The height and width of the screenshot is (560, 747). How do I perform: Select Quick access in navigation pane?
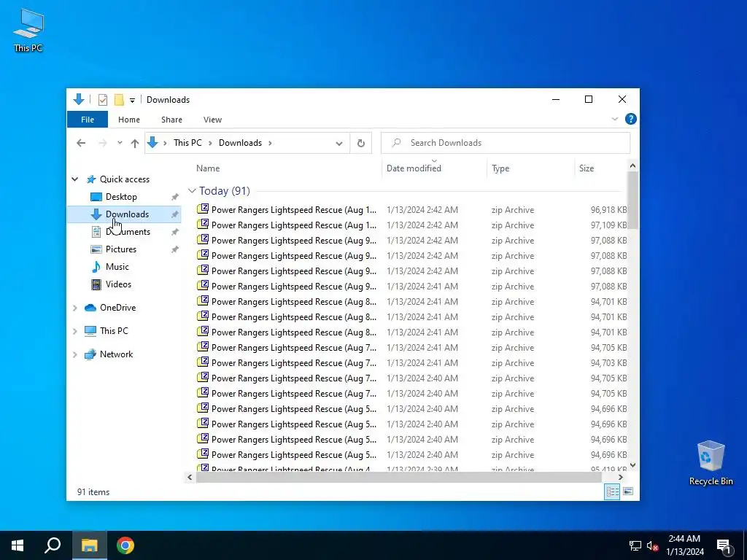124,179
